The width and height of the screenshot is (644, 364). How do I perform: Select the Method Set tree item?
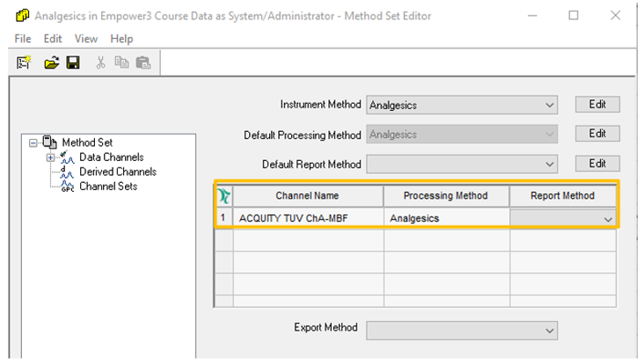coord(87,142)
